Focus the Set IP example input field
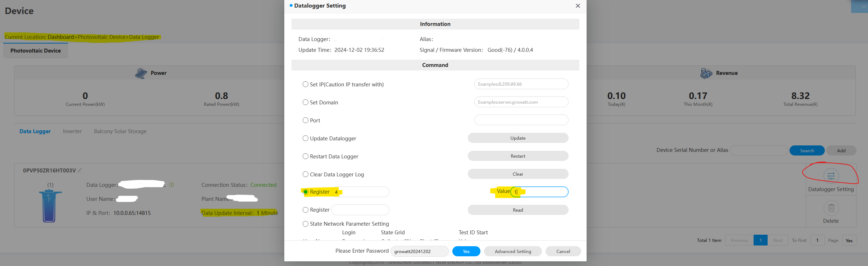The height and width of the screenshot is (266, 868). [x=521, y=84]
